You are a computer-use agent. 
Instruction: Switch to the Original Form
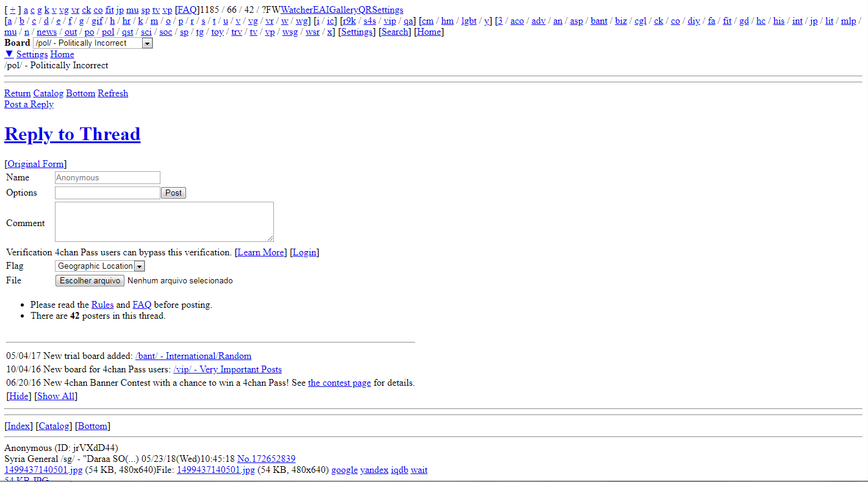pyautogui.click(x=35, y=164)
